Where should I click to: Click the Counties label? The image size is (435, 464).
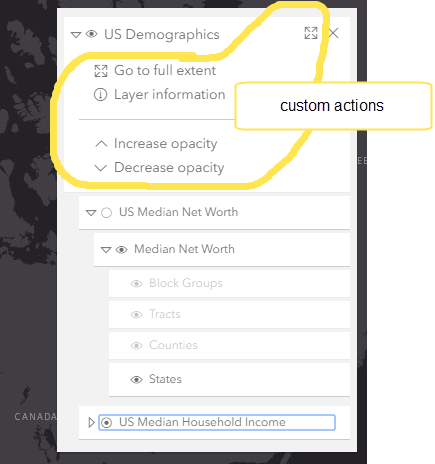tap(173, 345)
